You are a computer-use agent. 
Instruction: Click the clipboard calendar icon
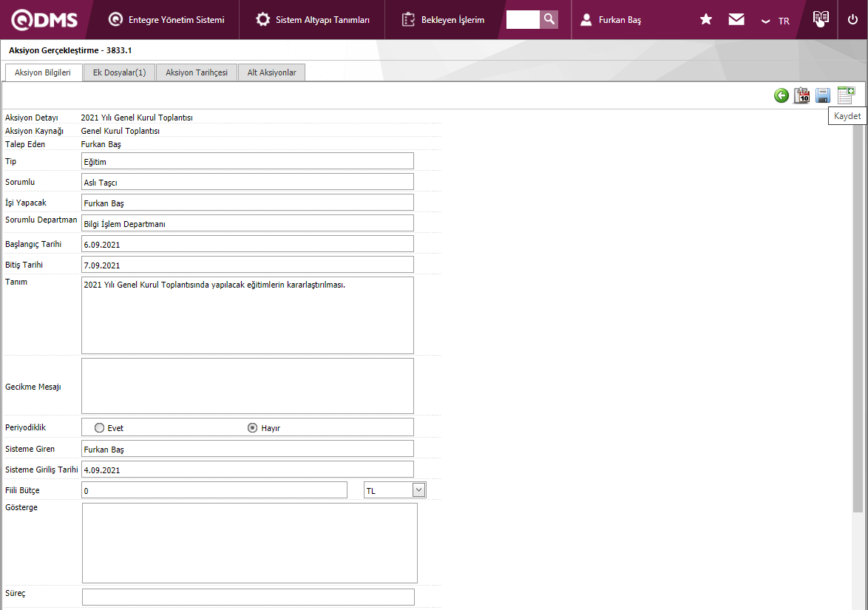pos(801,95)
